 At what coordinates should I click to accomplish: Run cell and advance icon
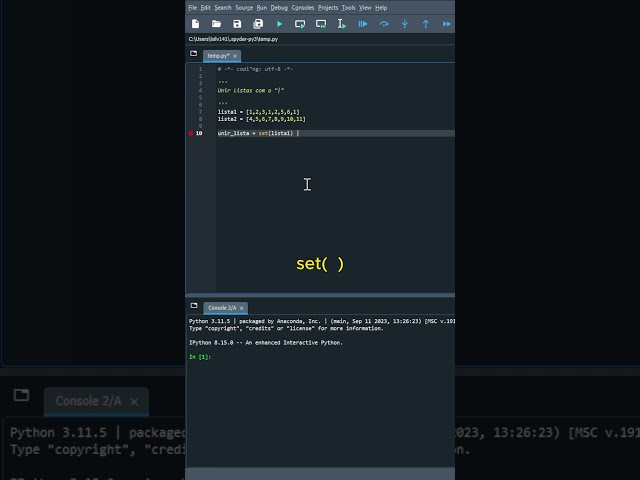pos(321,24)
